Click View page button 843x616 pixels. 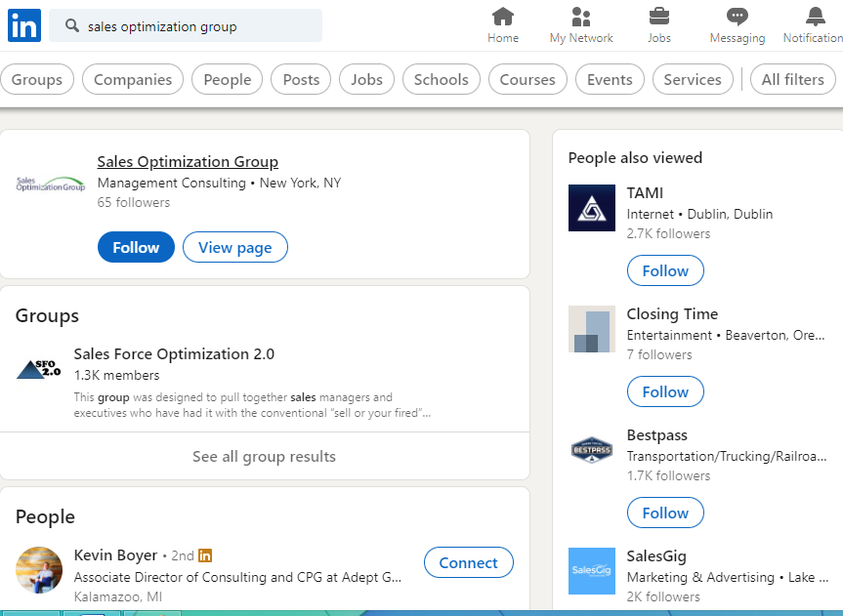[x=235, y=247]
